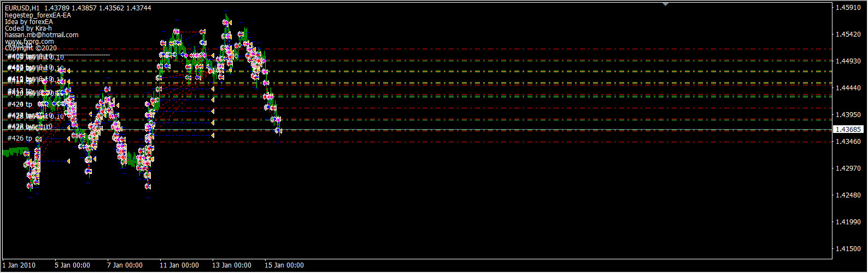This screenshot has width=868, height=273.
Task: Click the 1.41500 price scale label
Action: (x=848, y=249)
